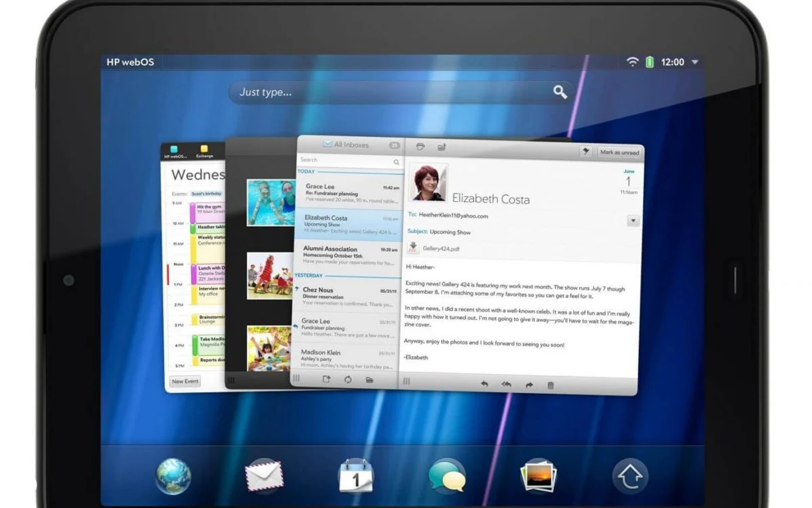The width and height of the screenshot is (812, 508).
Task: Click the Scott's birthday event tag
Action: 206,194
